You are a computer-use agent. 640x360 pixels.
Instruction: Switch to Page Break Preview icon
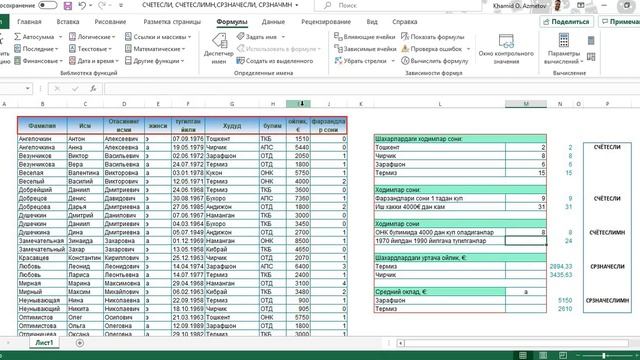(x=563, y=356)
